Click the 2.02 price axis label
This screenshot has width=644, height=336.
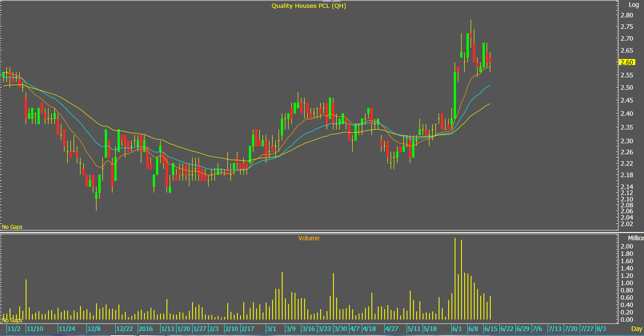627,224
